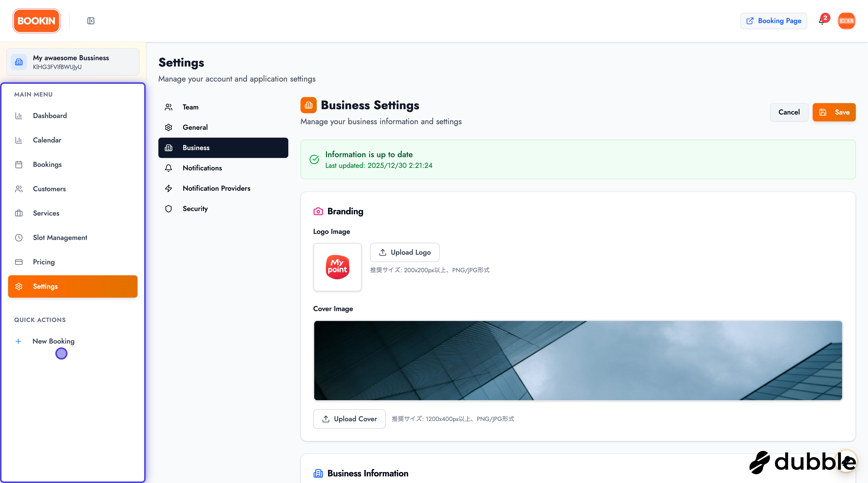Screen dimensions: 868x483
Task: Open the notifications bell
Action: pyautogui.click(x=822, y=21)
